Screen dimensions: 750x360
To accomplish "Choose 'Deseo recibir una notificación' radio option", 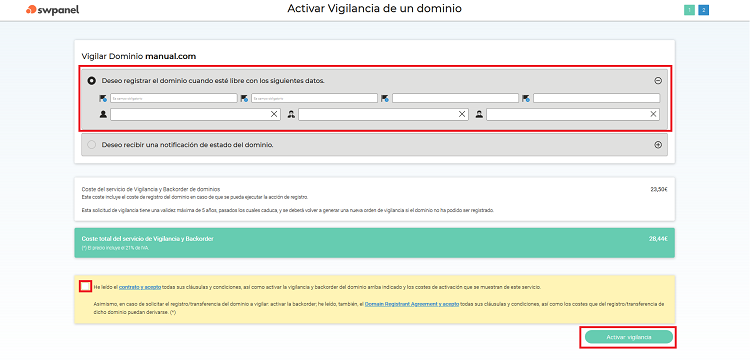I will [x=91, y=144].
